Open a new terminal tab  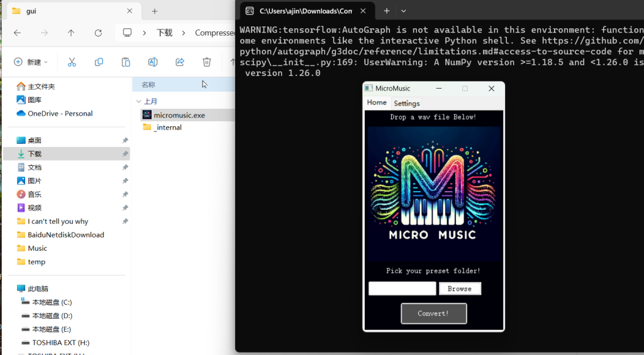pyautogui.click(x=387, y=11)
